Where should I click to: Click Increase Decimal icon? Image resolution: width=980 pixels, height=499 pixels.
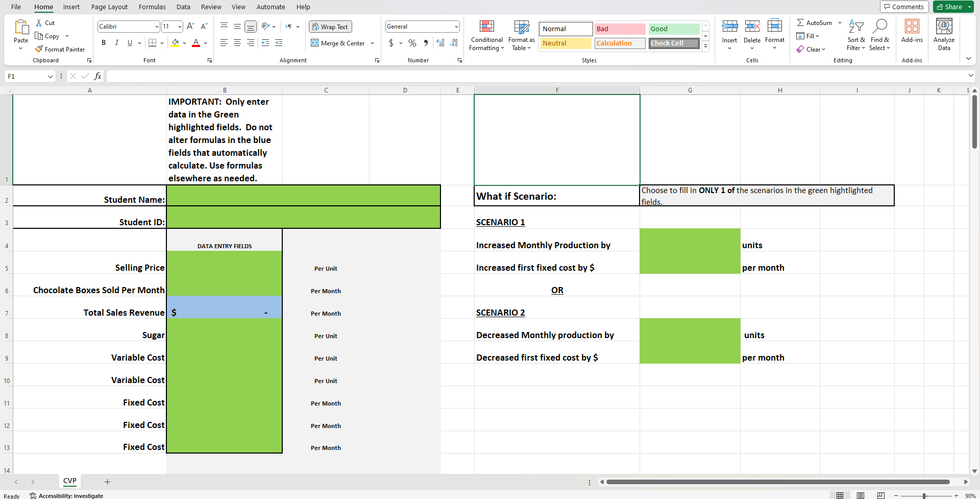pos(440,43)
